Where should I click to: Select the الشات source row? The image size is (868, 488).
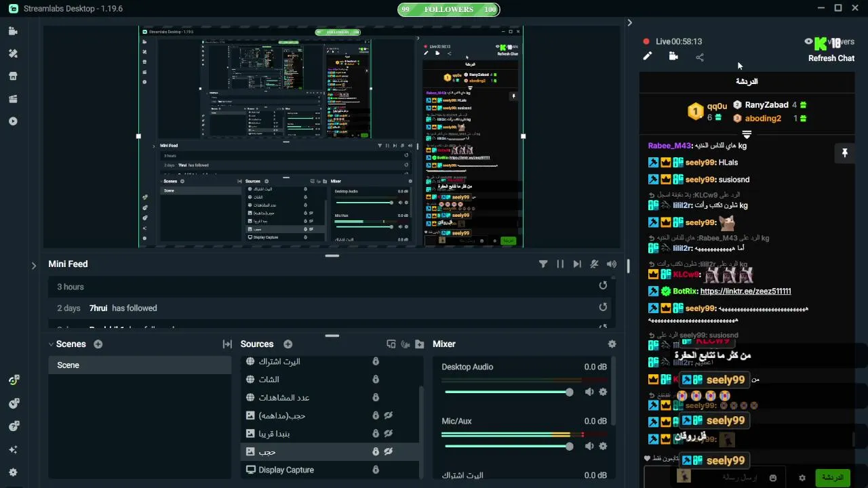coord(330,380)
